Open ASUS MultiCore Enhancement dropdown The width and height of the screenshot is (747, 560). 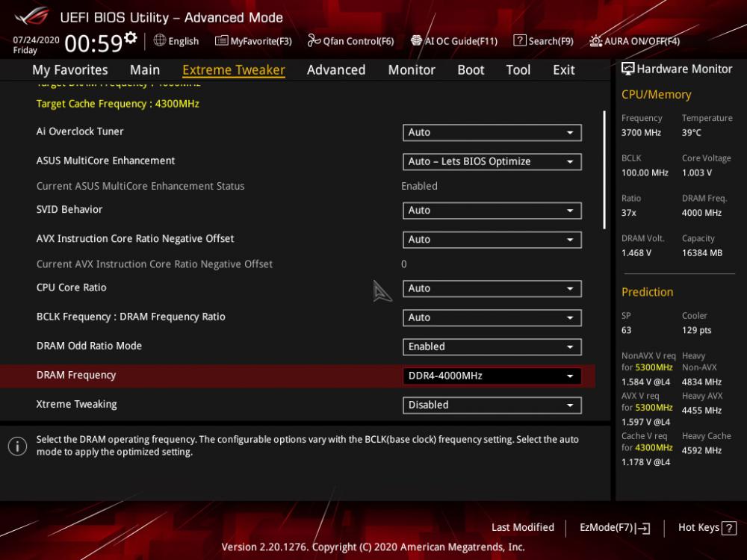492,161
